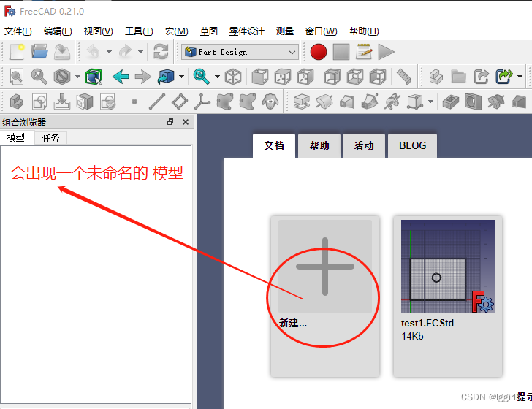Viewport: 532px width, 409px height.
Task: Click the make link icon
Action: tap(481, 77)
